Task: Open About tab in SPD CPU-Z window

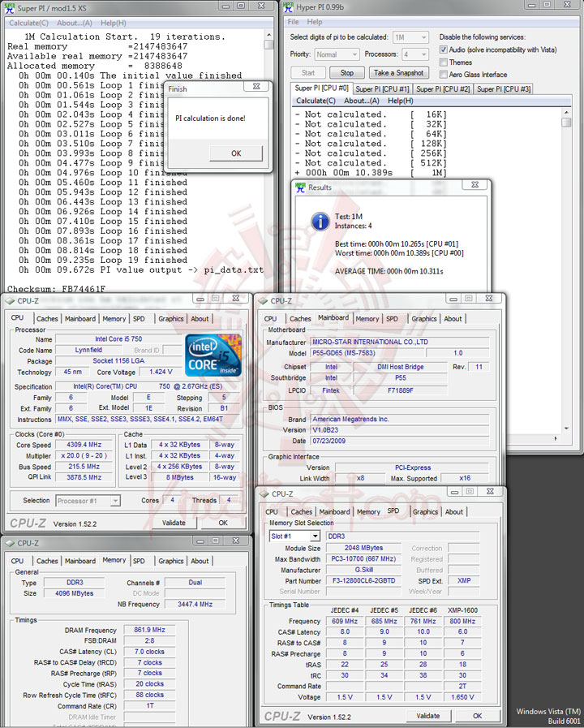Action: (454, 511)
